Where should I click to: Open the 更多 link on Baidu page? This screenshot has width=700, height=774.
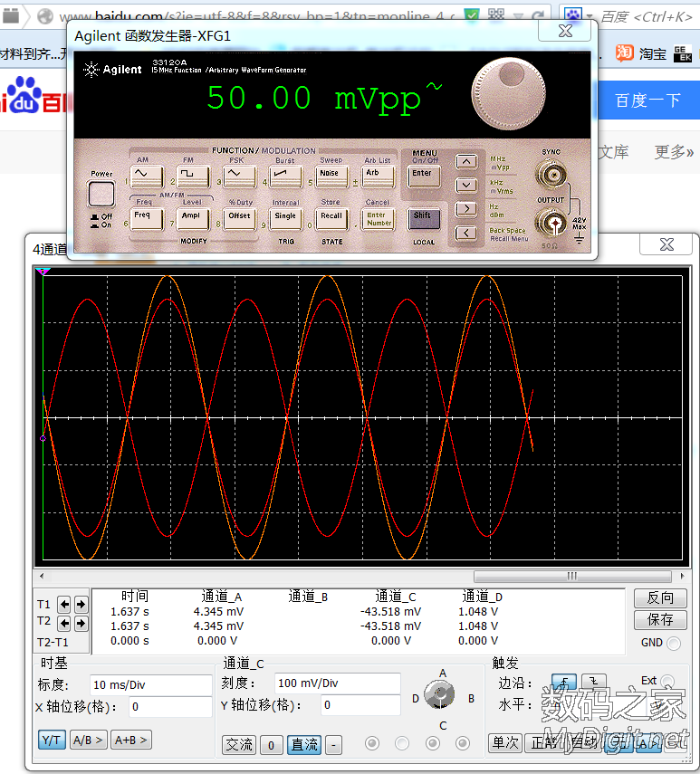pyautogui.click(x=674, y=152)
